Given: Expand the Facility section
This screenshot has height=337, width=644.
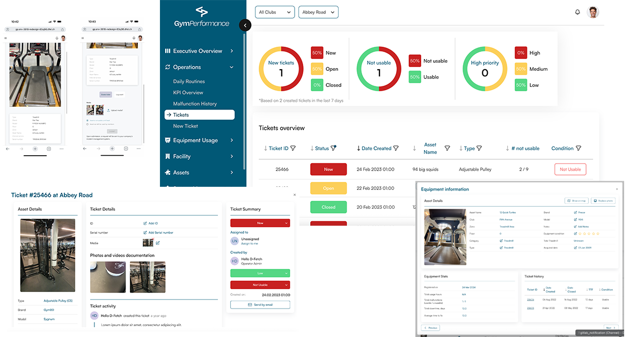Looking at the screenshot, I should tap(200, 156).
